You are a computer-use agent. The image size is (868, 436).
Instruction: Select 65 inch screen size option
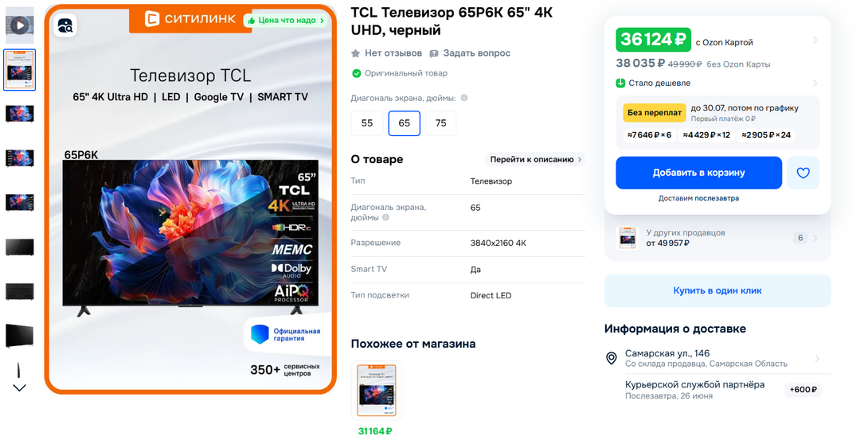click(404, 123)
